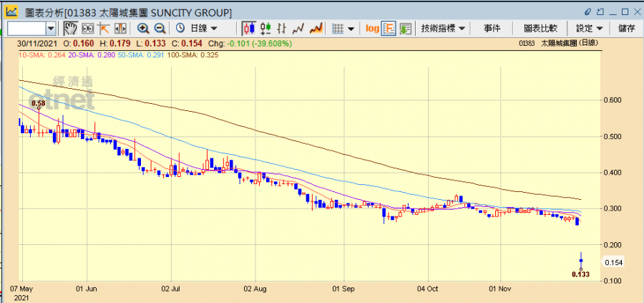The image size is (644, 303).
Task: Open the 技術指標 menu
Action: (x=444, y=28)
